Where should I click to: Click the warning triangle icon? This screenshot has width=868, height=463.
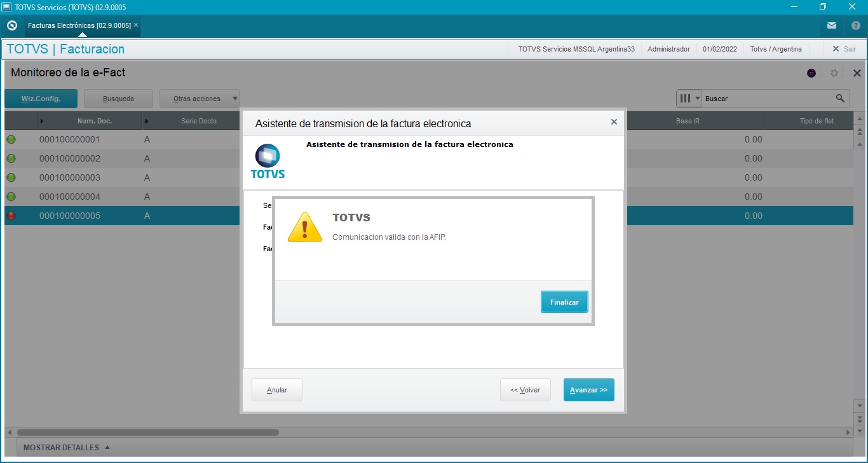(x=305, y=227)
